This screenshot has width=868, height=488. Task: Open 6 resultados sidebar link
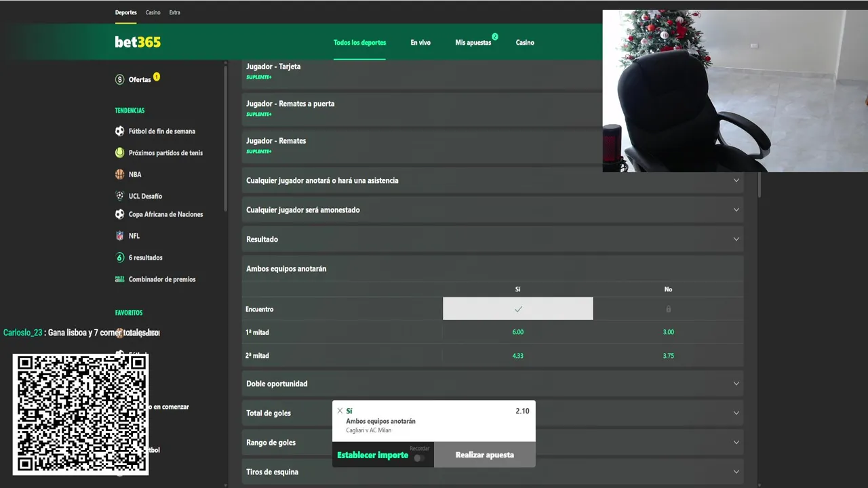[146, 258]
